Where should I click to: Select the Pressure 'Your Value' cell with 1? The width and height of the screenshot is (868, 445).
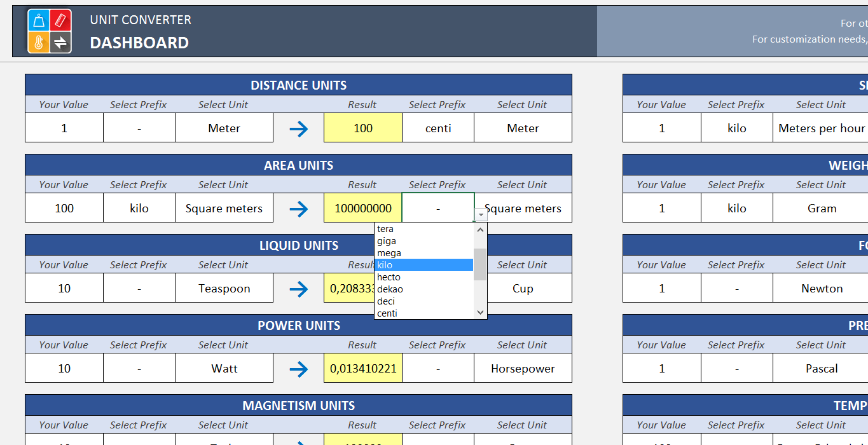(x=662, y=368)
